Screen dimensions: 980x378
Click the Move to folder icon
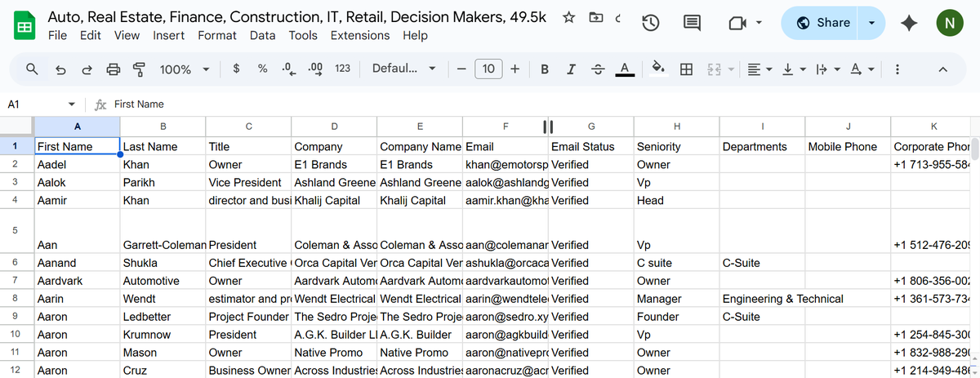tap(595, 17)
